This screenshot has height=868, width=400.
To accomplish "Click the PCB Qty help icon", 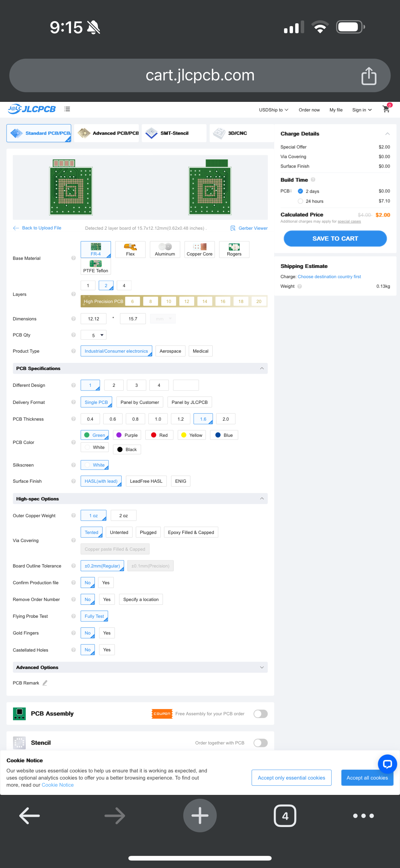I will [x=73, y=335].
